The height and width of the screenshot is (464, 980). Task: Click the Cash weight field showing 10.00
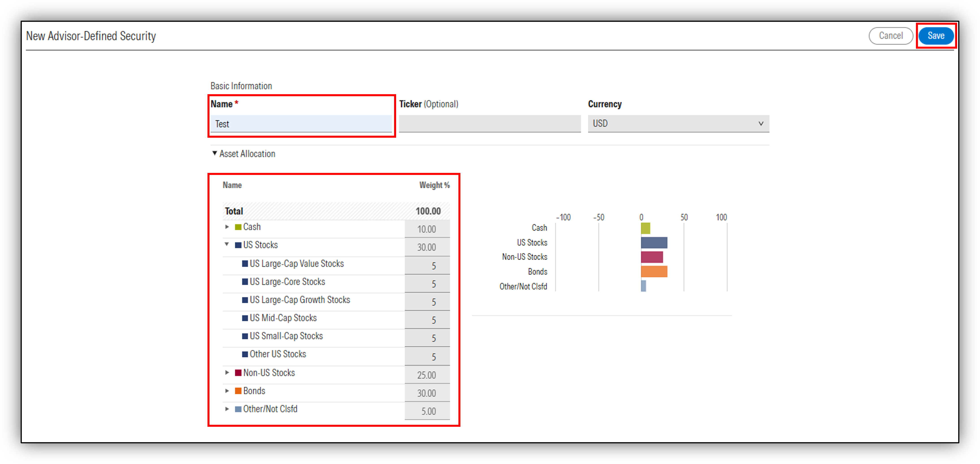427,229
